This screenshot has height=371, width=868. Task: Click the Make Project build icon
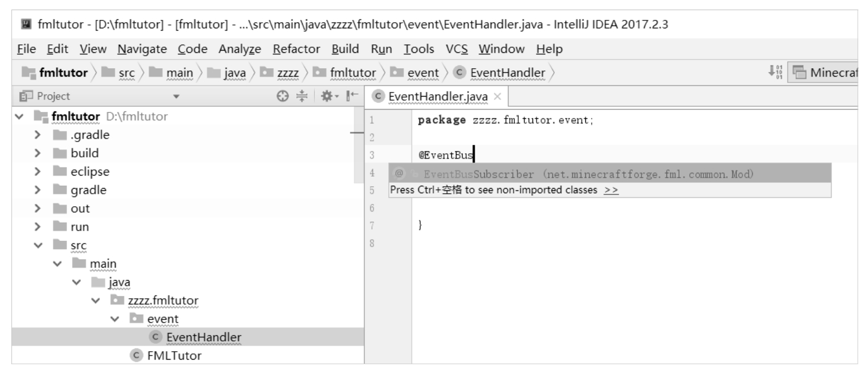771,73
